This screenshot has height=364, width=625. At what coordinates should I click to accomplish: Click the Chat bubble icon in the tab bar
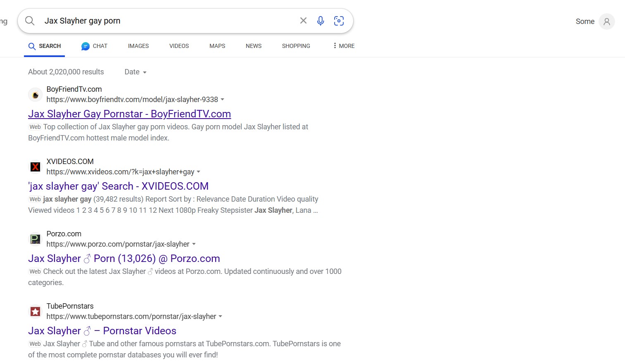click(x=86, y=46)
